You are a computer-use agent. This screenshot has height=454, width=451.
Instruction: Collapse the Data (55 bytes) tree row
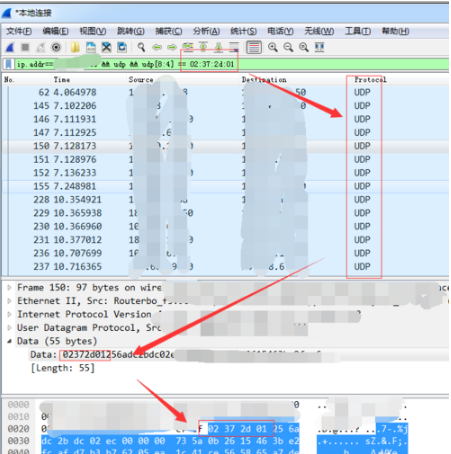[x=9, y=341]
